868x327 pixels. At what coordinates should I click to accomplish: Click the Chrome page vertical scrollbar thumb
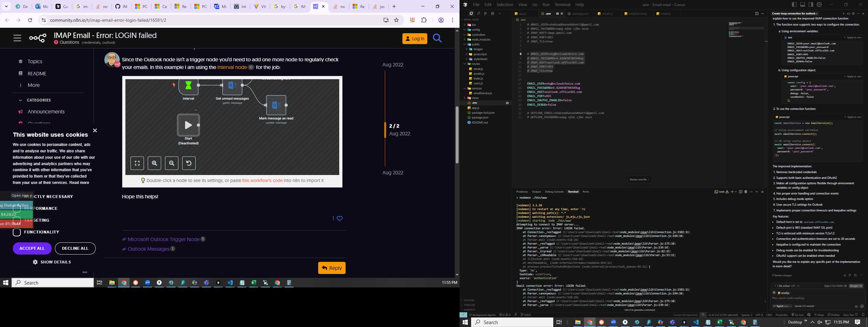tap(457, 135)
